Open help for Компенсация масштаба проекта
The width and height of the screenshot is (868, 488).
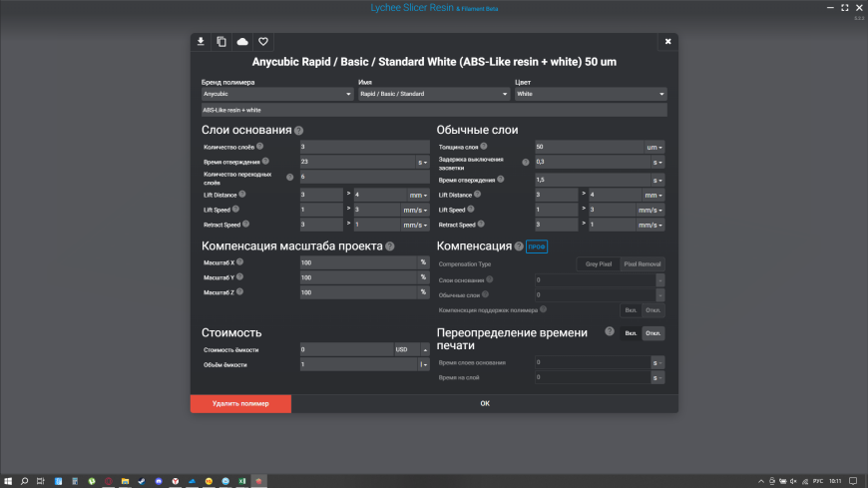click(390, 246)
